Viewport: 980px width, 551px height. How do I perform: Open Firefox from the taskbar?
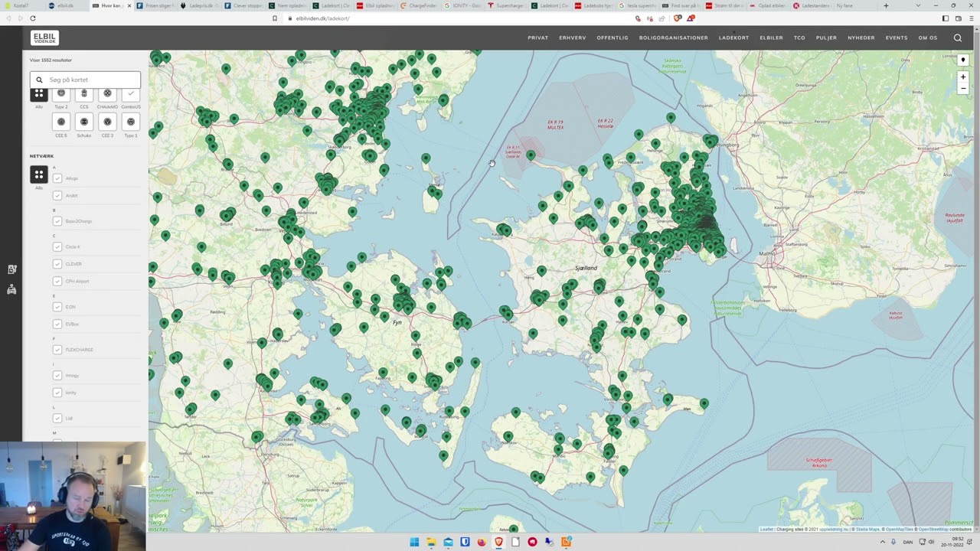point(482,542)
